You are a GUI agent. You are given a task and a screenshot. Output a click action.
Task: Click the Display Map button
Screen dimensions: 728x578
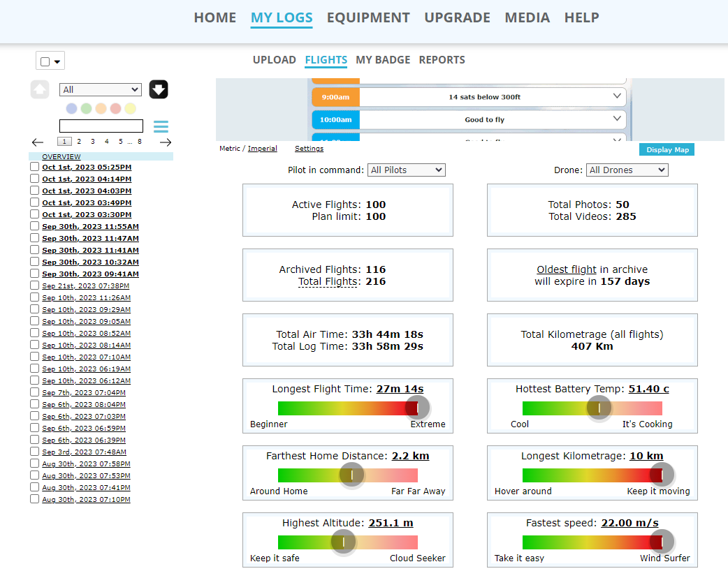(667, 149)
